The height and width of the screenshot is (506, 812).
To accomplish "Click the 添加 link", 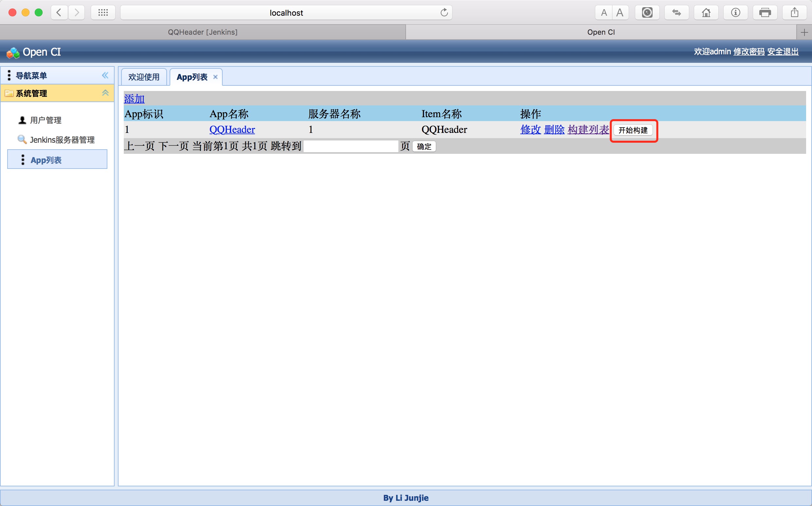I will pos(134,99).
